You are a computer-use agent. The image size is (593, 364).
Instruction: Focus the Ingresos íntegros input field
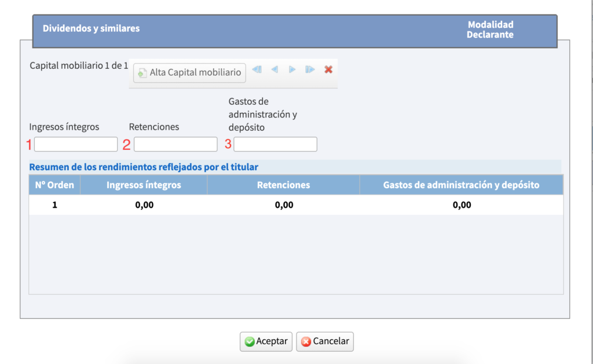point(76,144)
